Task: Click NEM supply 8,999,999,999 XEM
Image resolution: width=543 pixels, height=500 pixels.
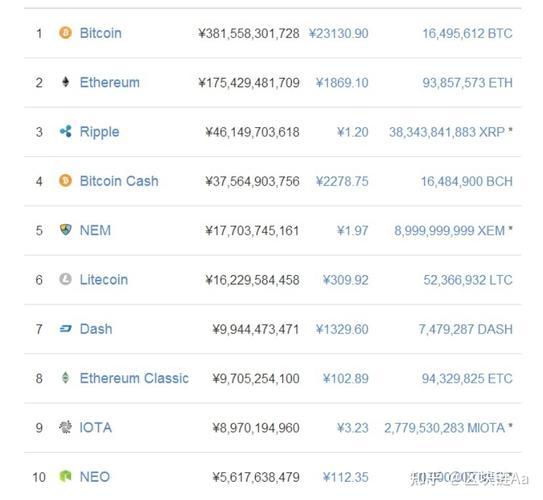Action: (449, 231)
